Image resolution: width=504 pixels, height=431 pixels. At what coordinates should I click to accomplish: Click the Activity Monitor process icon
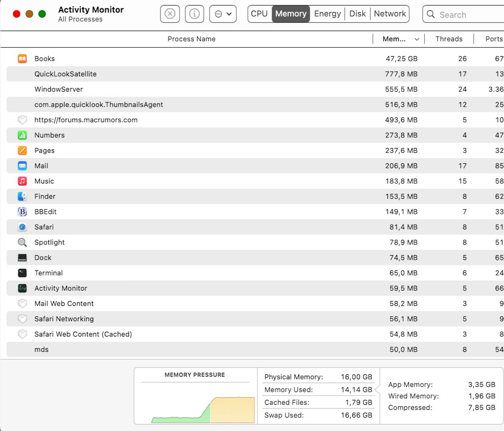22,288
